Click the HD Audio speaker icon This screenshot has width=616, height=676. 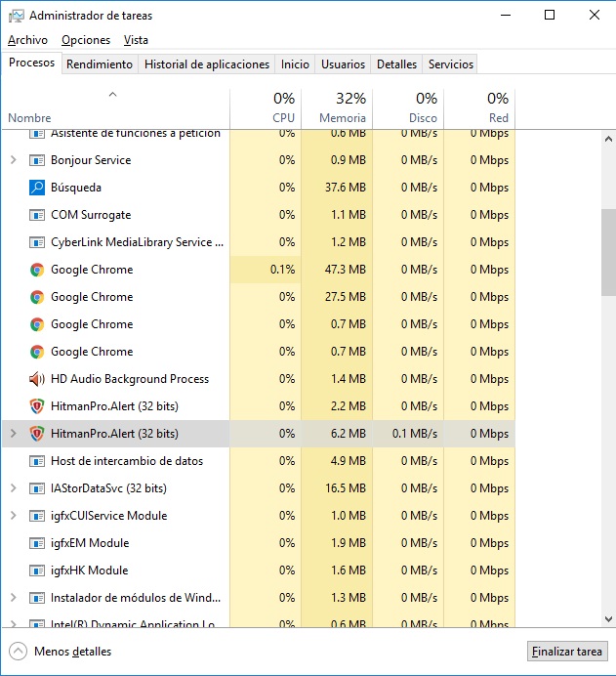(37, 379)
